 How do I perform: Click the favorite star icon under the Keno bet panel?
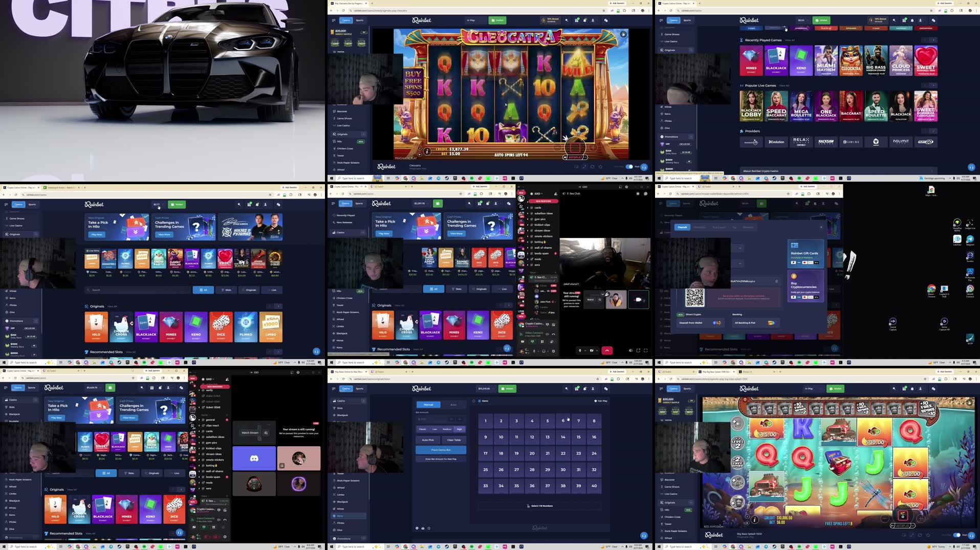(x=429, y=528)
